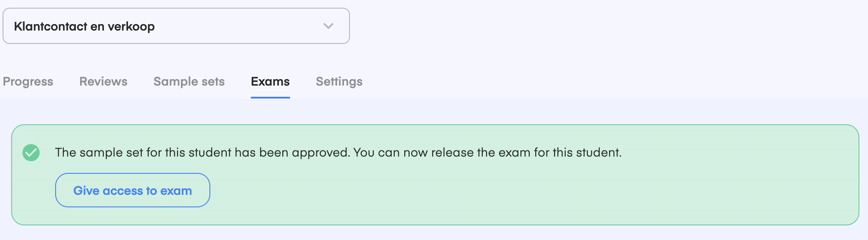This screenshot has width=868, height=240.
Task: Click the green approval notification banner
Action: pos(435,175)
